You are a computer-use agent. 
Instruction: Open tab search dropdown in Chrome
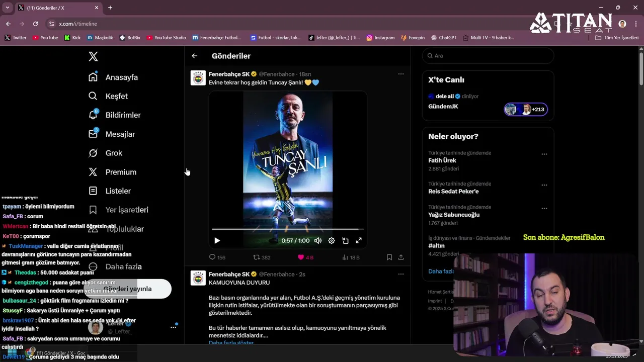pos(7,8)
